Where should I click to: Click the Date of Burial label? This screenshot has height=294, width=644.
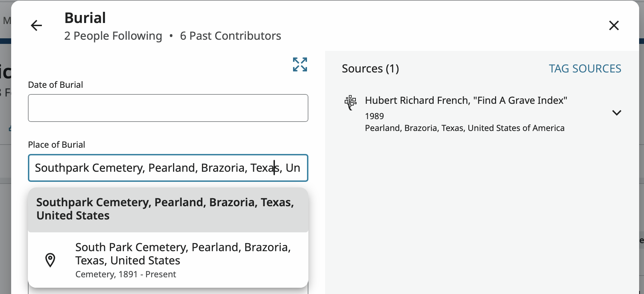click(55, 85)
